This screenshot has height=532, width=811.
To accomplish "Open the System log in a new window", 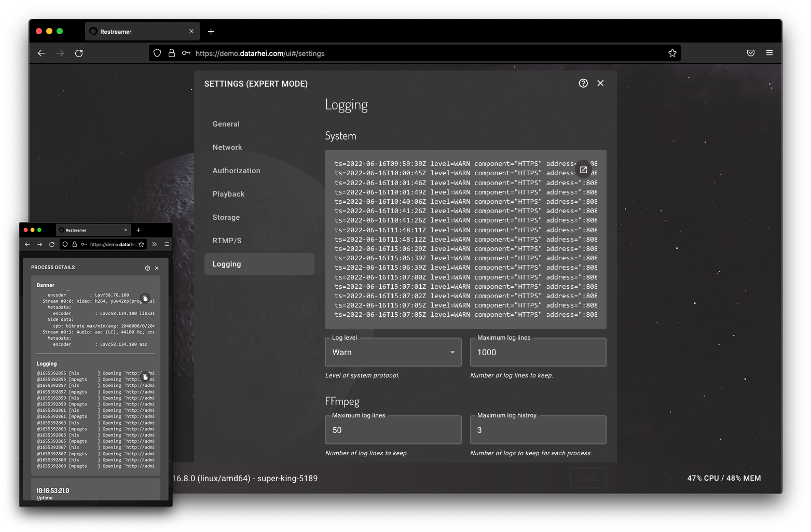I will tap(583, 170).
